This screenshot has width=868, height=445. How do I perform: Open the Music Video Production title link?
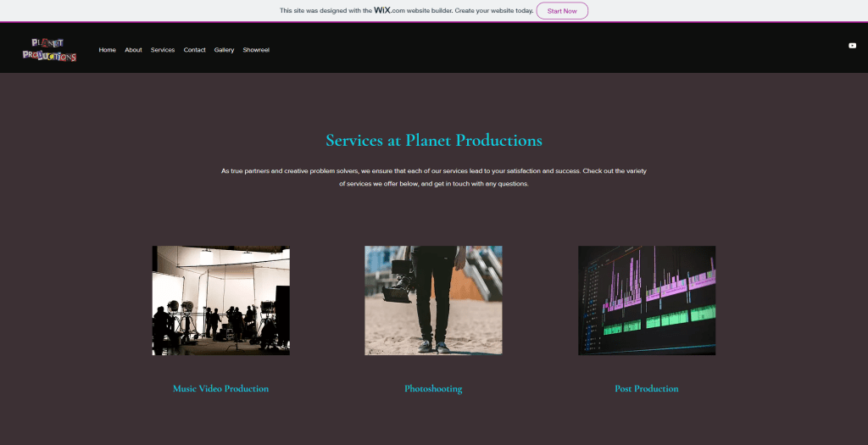(220, 389)
